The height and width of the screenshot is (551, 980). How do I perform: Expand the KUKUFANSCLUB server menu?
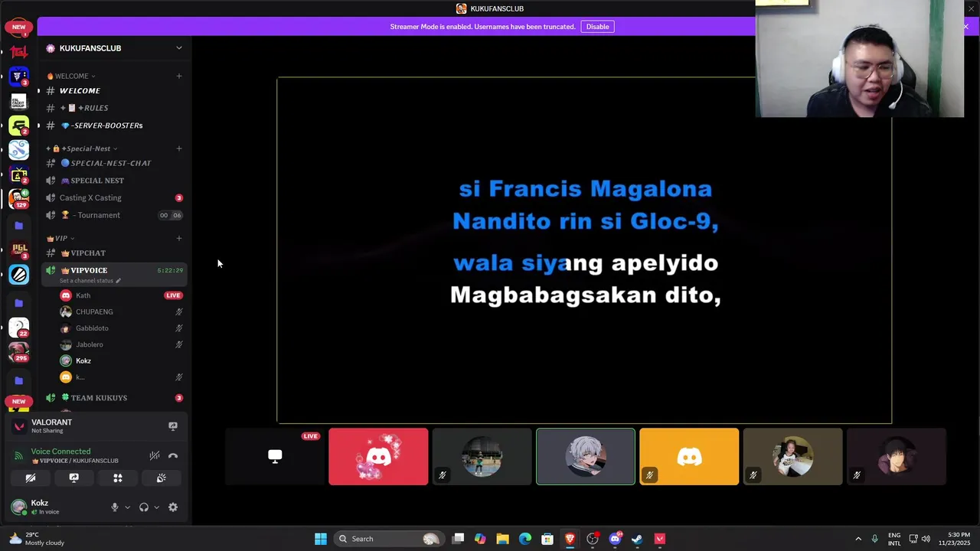click(179, 48)
